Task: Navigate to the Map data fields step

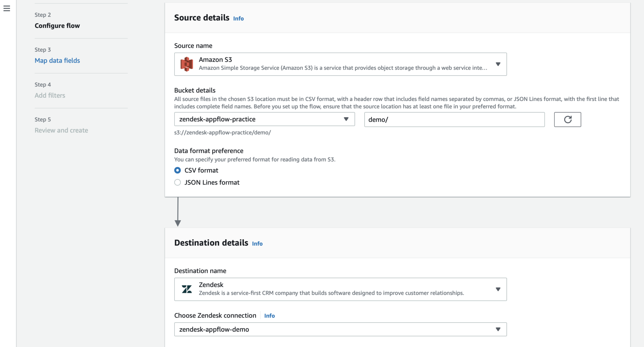Action: 57,60
